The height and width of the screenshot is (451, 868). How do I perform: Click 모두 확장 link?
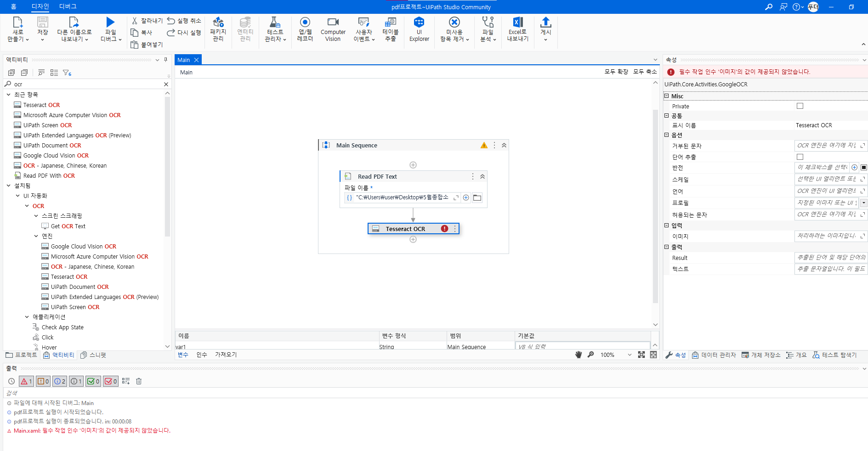(x=616, y=72)
